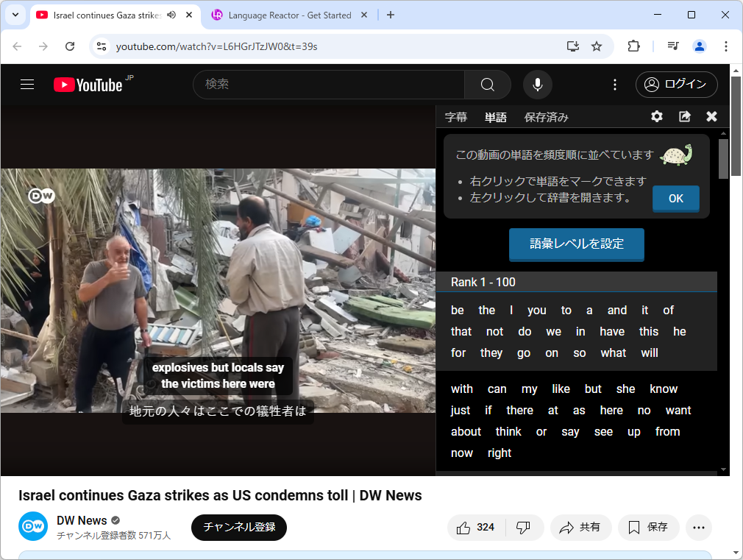Screen dimensions: 743x560
Task: Go back to previous page
Action: [x=17, y=46]
